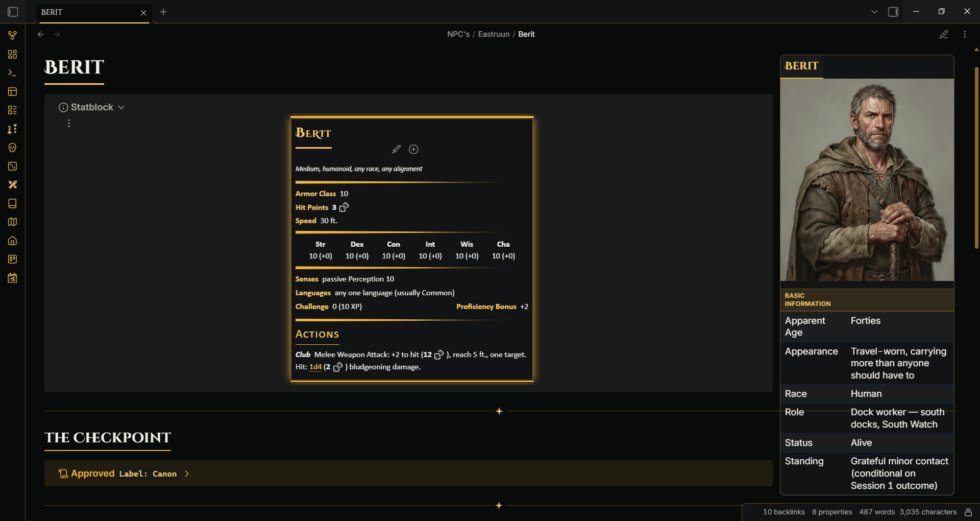Screen dimensions: 980x521
Task: Click the templates layout ribbon icon
Action: point(13,91)
